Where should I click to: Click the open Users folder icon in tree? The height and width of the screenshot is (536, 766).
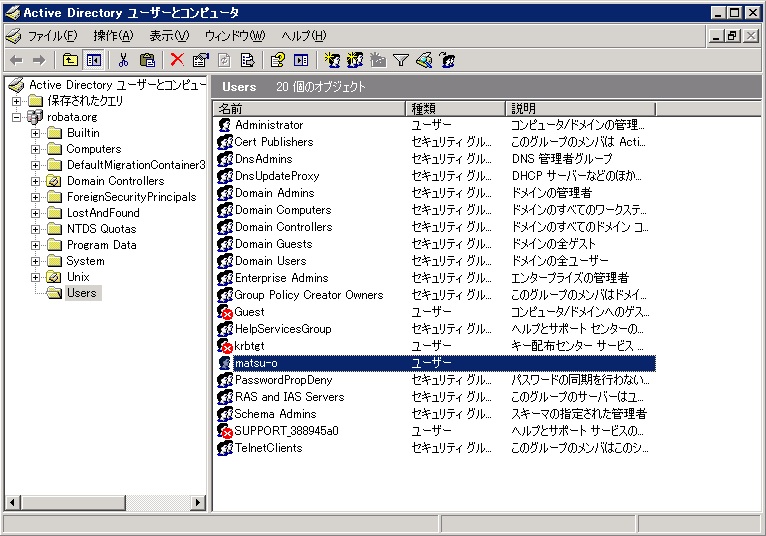[x=54, y=293]
